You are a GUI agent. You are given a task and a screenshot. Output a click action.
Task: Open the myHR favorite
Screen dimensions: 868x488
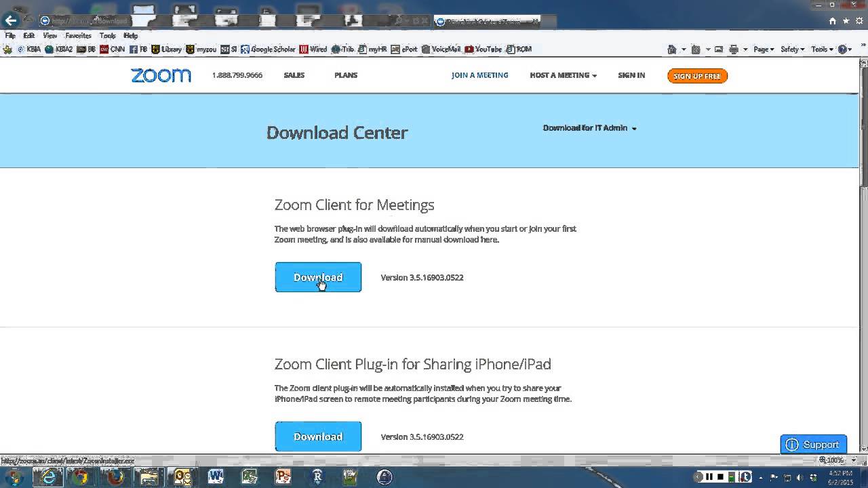coord(372,49)
